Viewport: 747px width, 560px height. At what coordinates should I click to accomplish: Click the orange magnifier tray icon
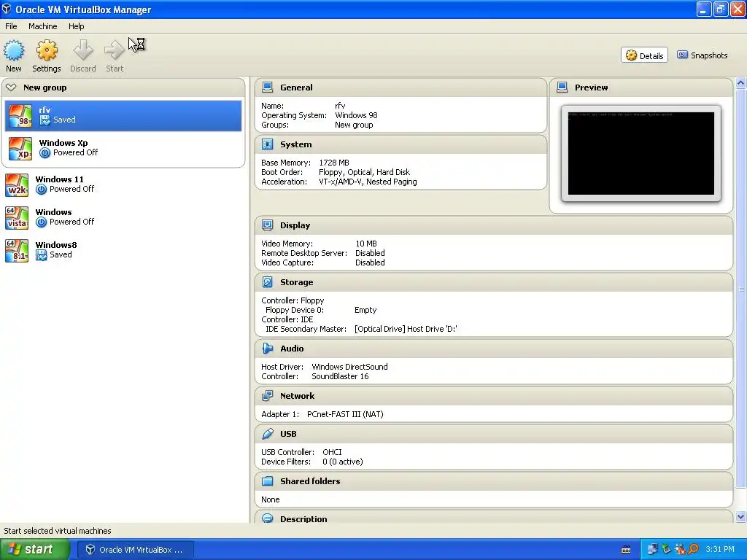click(x=693, y=550)
